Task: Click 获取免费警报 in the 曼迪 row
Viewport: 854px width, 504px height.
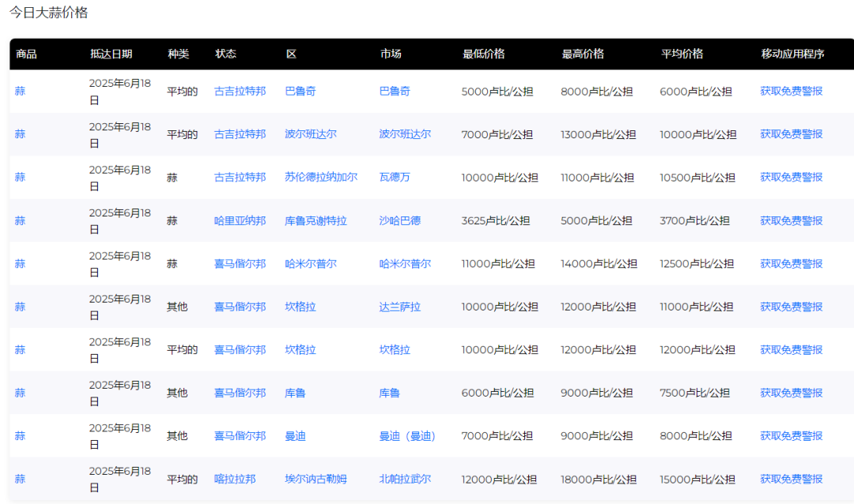Action: [791, 436]
